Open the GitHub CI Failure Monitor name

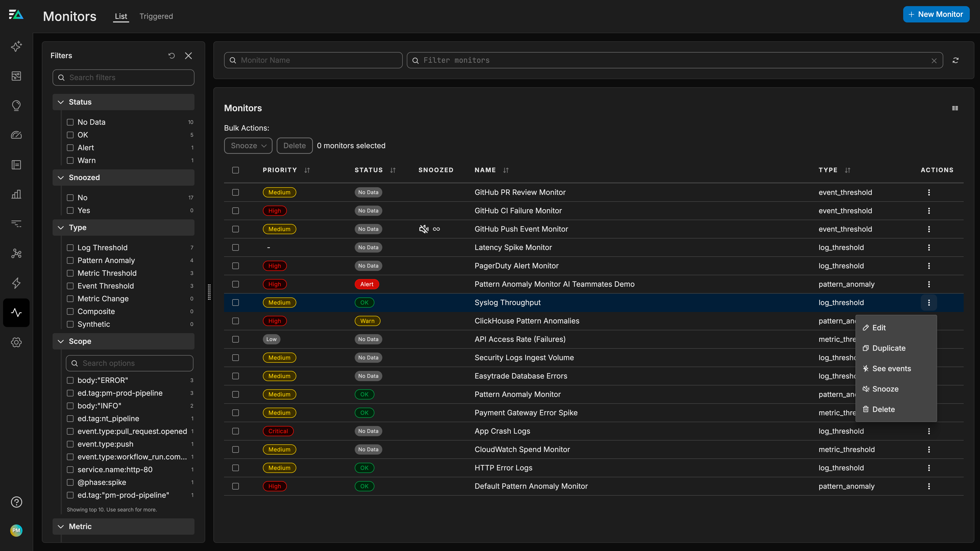pyautogui.click(x=518, y=211)
